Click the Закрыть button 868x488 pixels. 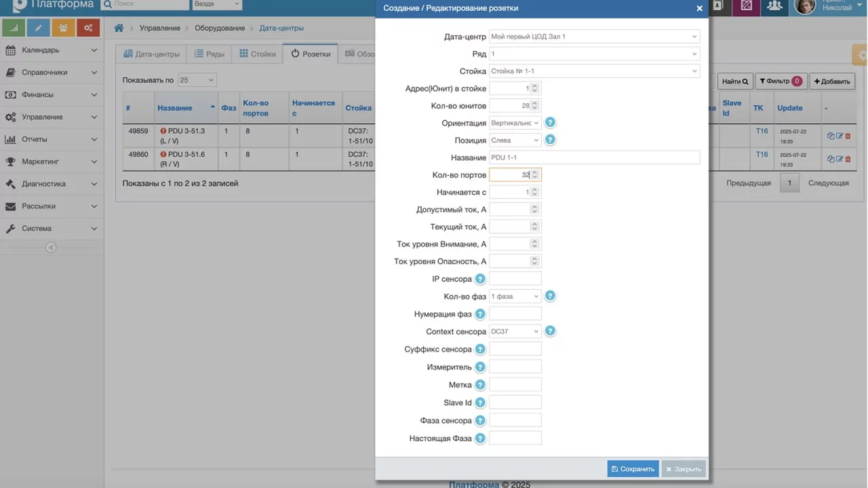[x=684, y=469]
